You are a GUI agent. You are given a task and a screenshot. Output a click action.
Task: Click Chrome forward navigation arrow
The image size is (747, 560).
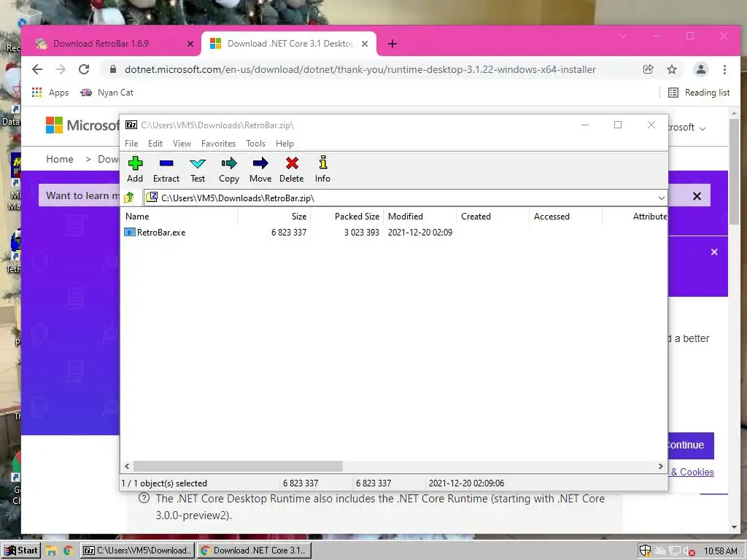click(61, 69)
